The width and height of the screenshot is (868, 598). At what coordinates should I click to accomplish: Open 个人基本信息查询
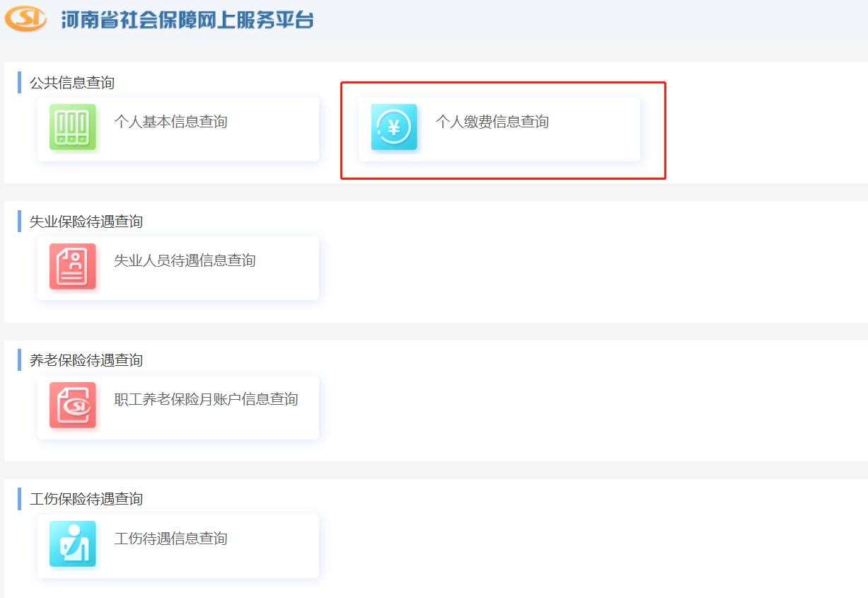170,121
